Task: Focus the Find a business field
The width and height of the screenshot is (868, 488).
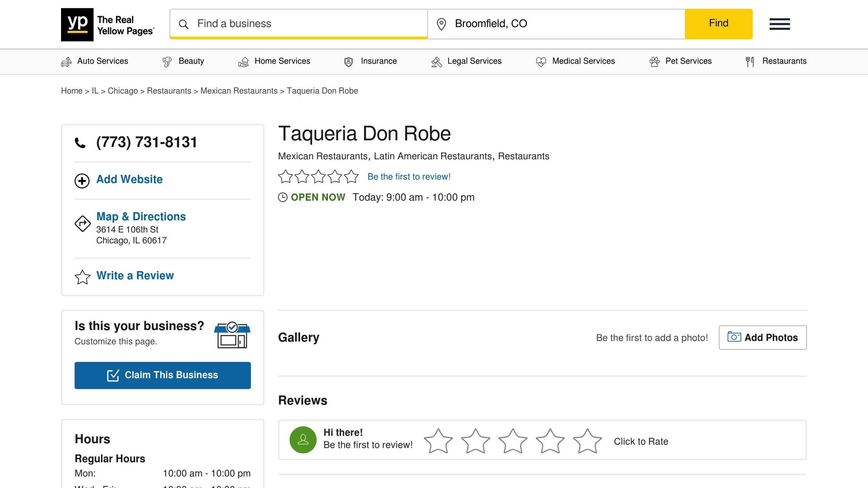Action: pos(299,24)
